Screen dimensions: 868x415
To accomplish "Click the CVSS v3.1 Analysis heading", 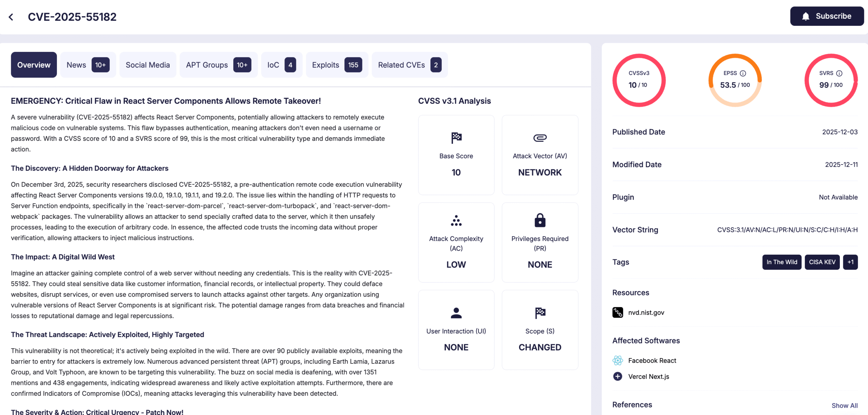I will click(454, 101).
